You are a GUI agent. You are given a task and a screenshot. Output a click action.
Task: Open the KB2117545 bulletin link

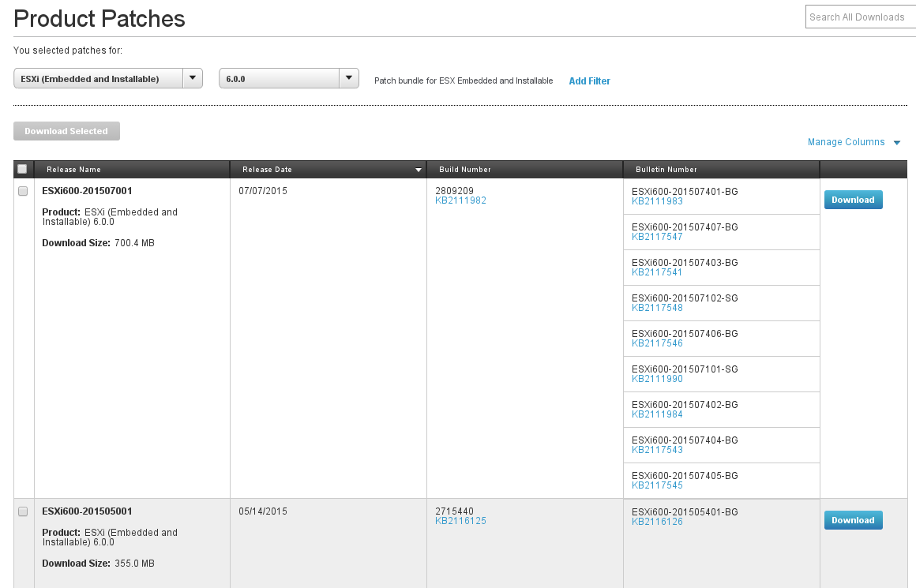coord(657,486)
